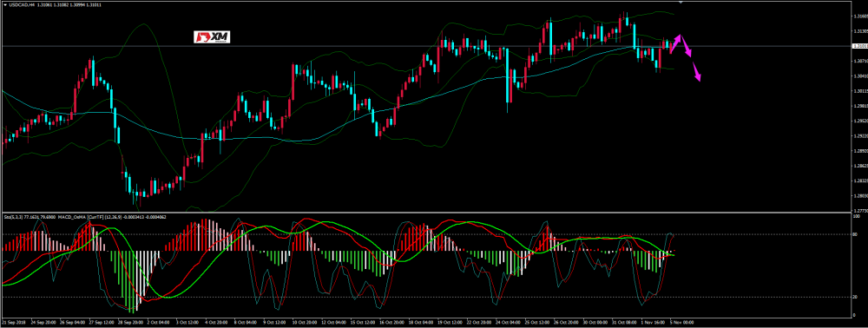Viewport: 868px width, 328px height.
Task: Click the 4 Oct 20:00 time label
Action: click(216, 323)
